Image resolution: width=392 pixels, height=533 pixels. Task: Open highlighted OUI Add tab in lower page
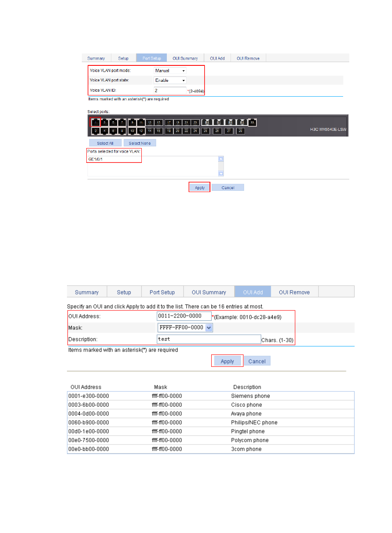click(253, 292)
